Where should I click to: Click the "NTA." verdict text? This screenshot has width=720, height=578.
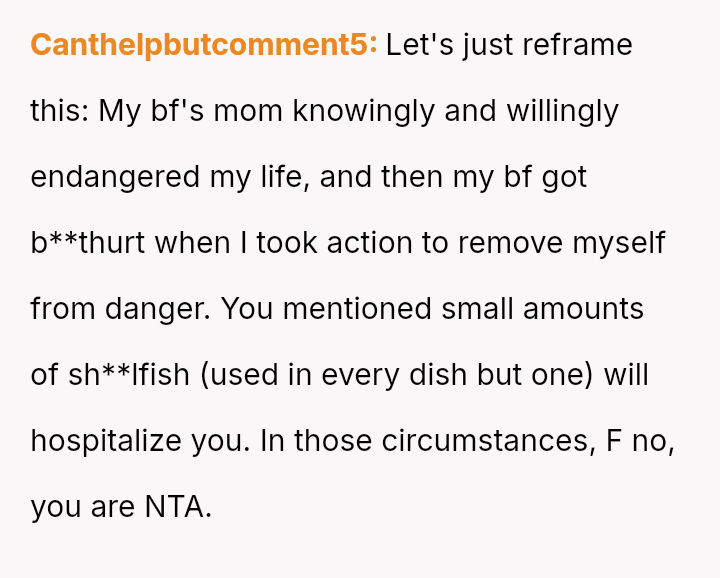178,507
